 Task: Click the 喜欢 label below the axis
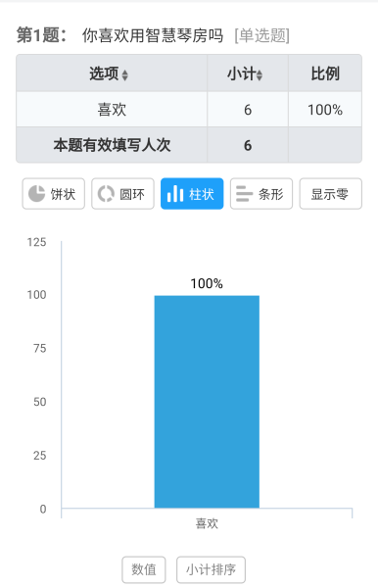click(207, 523)
